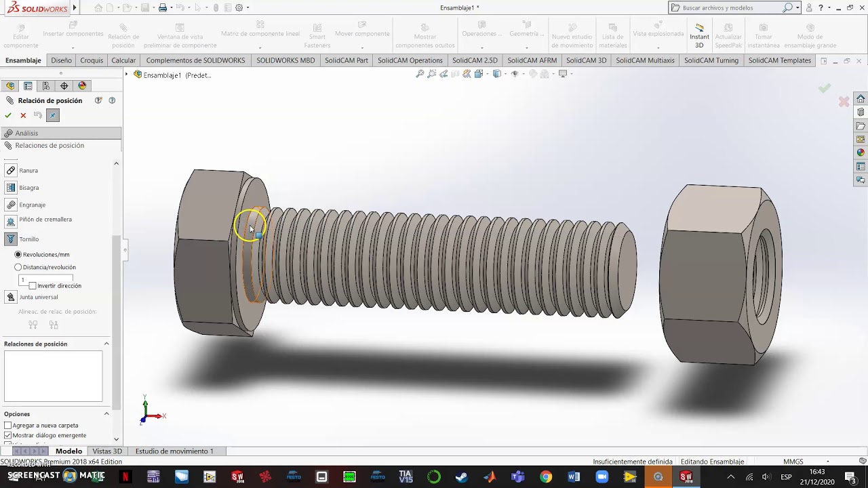Check Agregar a nueva carpeta
Viewport: 868px width, 488px height.
(8, 426)
